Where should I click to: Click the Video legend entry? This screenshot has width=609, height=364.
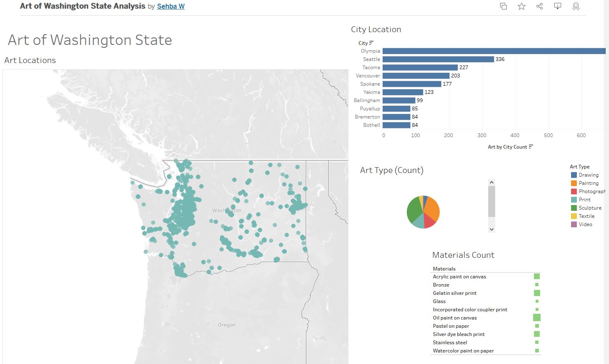tap(585, 224)
